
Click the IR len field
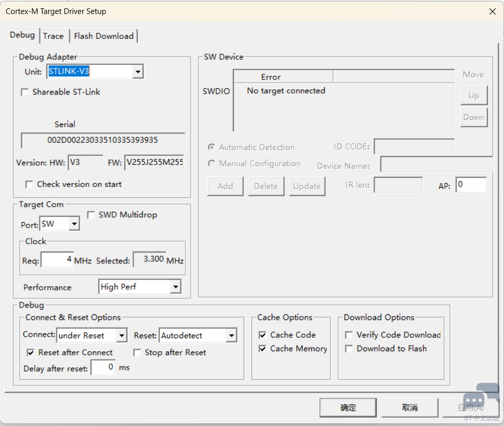pos(399,185)
